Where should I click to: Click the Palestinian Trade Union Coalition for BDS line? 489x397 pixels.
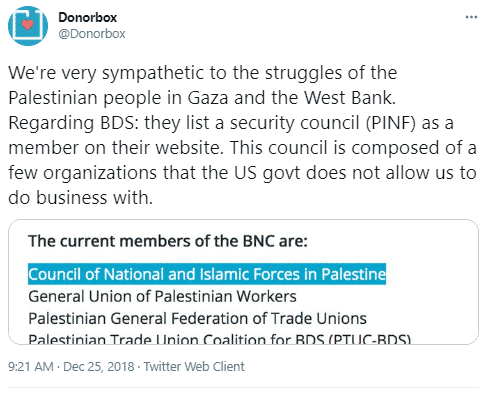pos(220,339)
